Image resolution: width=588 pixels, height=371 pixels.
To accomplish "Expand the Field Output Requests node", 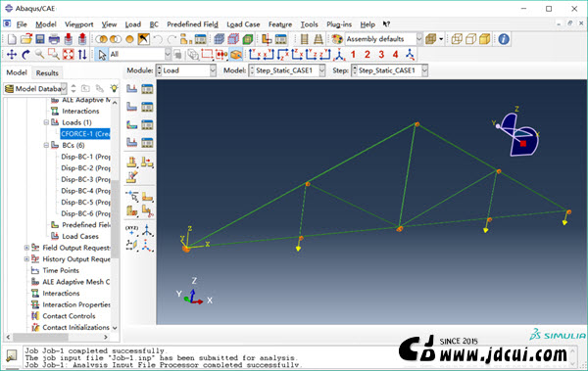I will [x=26, y=248].
